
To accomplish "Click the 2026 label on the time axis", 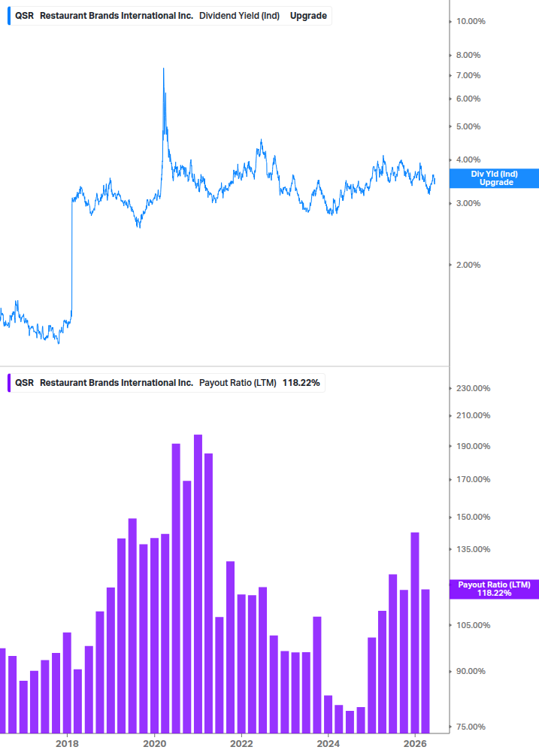I will coord(415,744).
